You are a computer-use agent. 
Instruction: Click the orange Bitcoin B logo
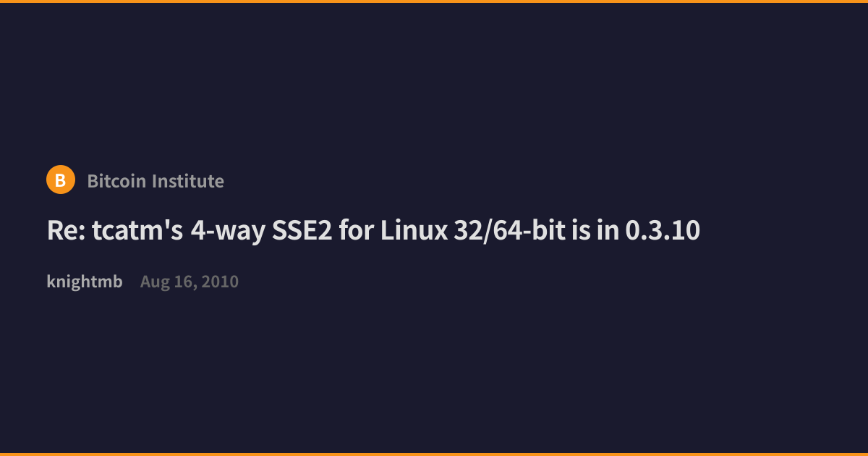point(61,180)
